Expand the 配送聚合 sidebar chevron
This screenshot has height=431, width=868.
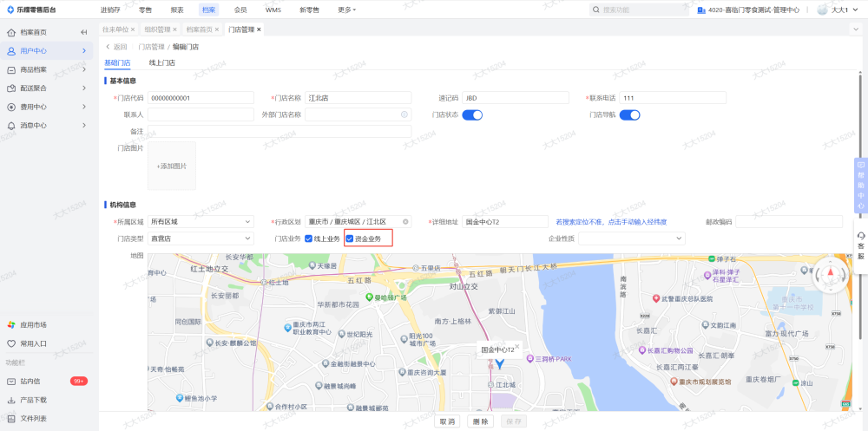click(83, 88)
